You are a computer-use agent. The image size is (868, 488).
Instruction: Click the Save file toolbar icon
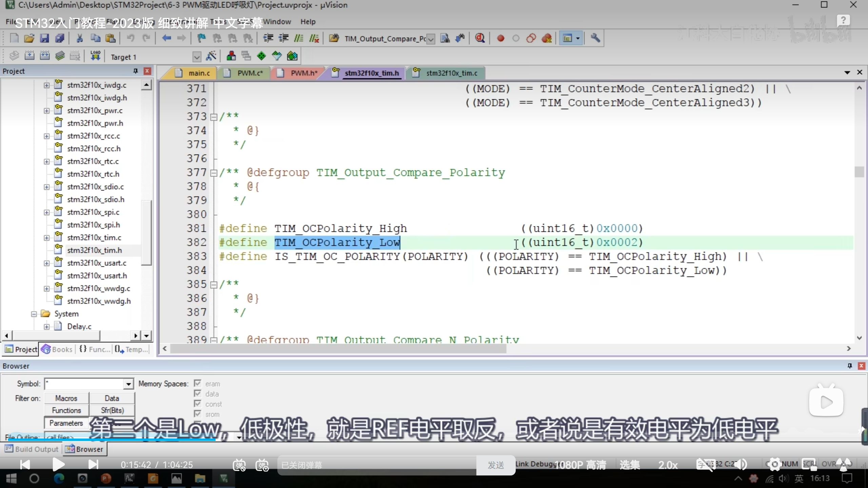[44, 38]
